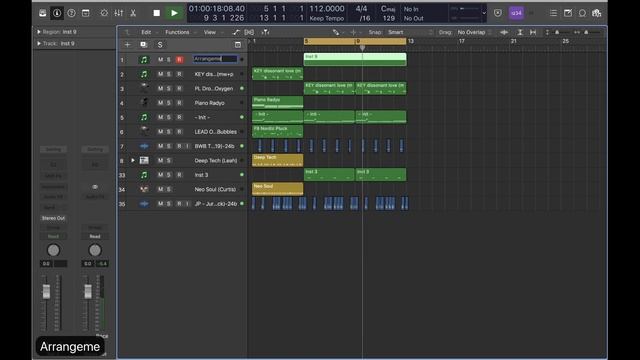Toggle global Solo S button in track header
This screenshot has width=640, height=360.
[x=160, y=44]
